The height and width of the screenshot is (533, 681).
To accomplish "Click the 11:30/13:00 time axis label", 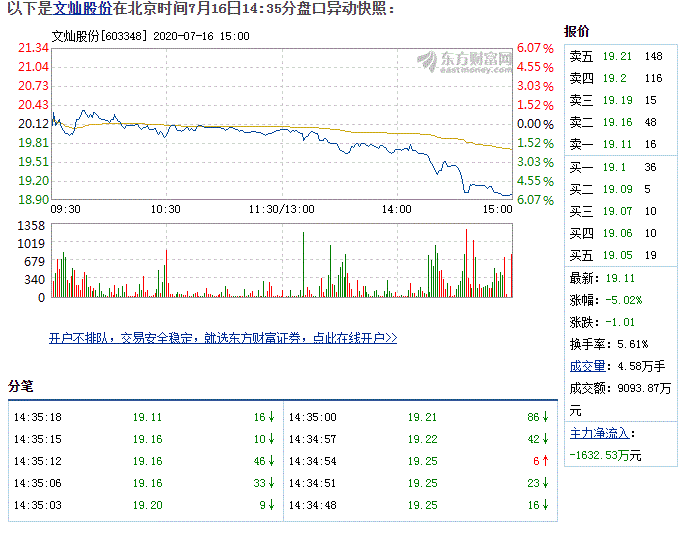I will pyautogui.click(x=281, y=209).
